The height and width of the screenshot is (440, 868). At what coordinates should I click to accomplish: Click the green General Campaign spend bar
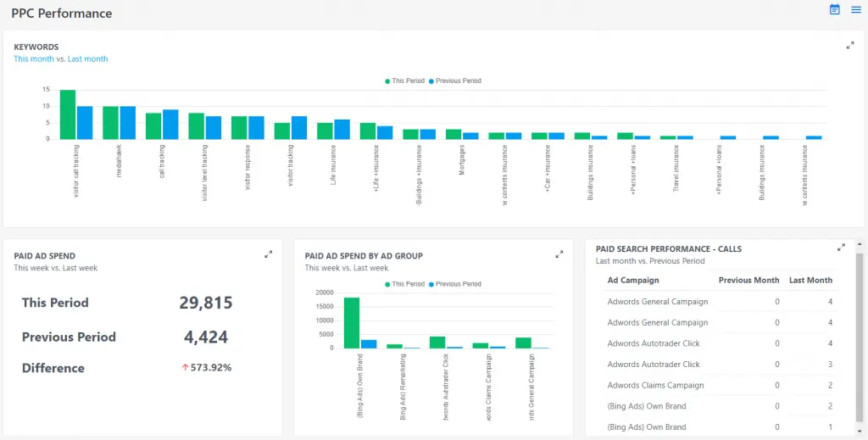tap(523, 343)
